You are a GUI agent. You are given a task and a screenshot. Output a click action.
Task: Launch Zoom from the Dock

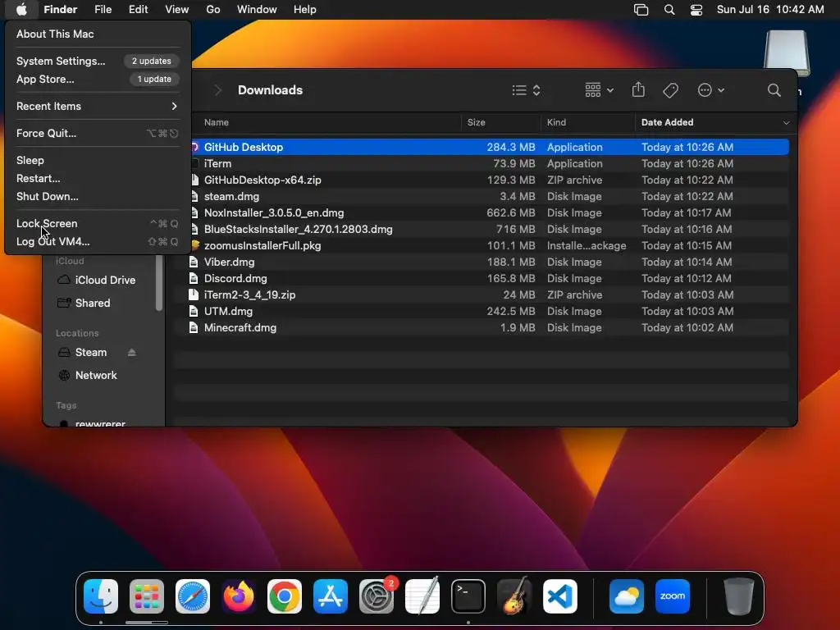point(673,596)
